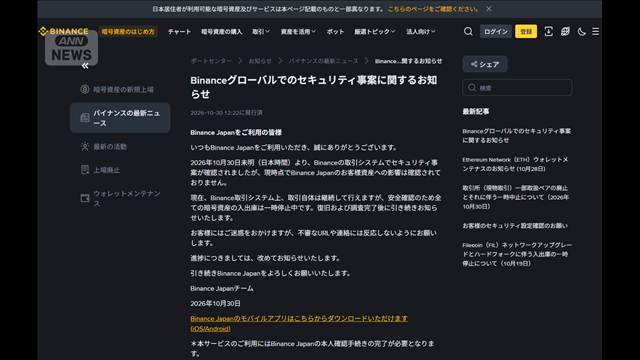Focus the 検索 search input field
The width and height of the screenshot is (640, 360).
[518, 87]
